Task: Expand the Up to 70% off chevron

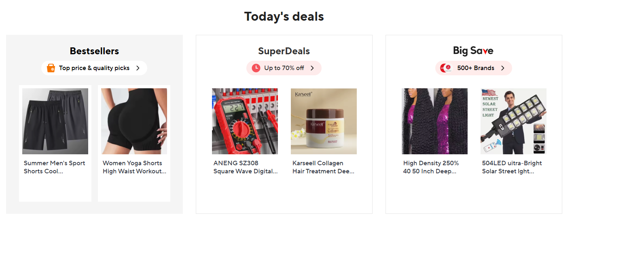Action: pos(312,68)
